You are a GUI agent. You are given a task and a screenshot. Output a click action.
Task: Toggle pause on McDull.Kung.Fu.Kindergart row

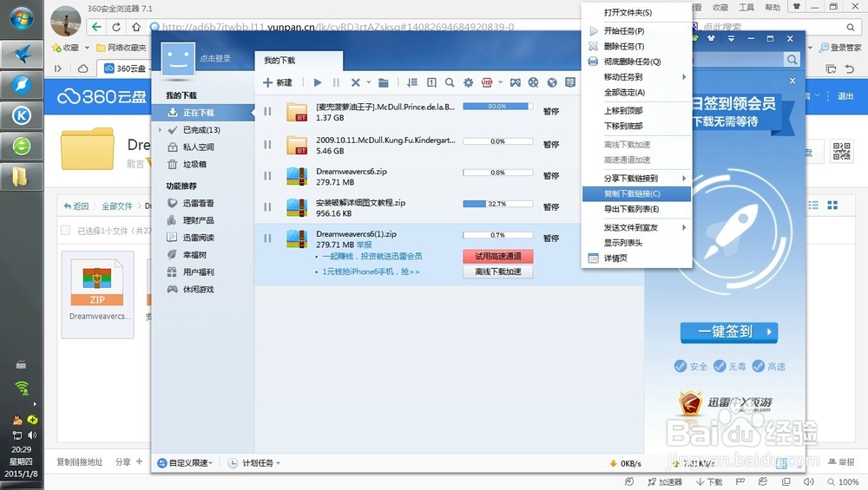click(x=268, y=145)
